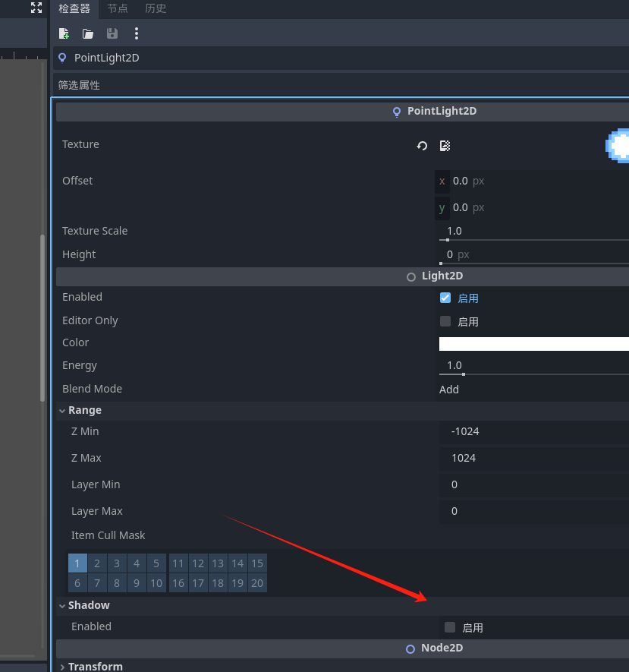Toggle Item Cull Mask layer 1

click(77, 563)
